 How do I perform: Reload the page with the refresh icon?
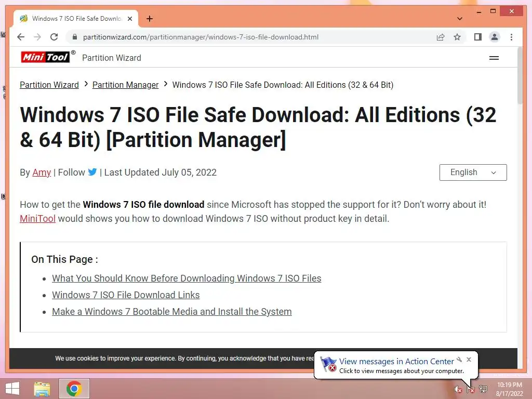54,37
